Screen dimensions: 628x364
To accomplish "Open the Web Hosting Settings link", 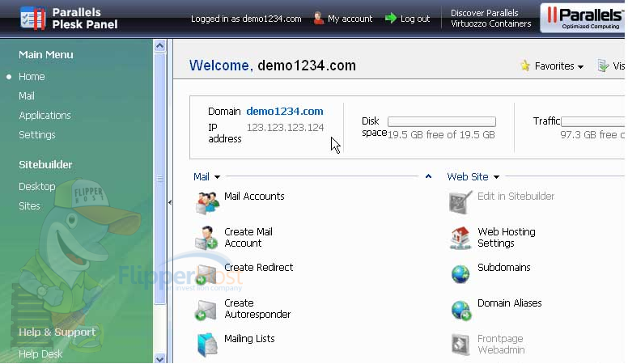I will pos(507,238).
